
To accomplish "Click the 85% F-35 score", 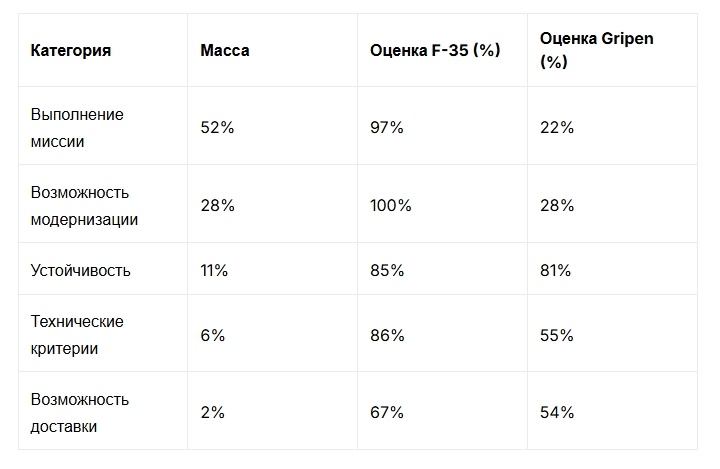I will [x=387, y=270].
